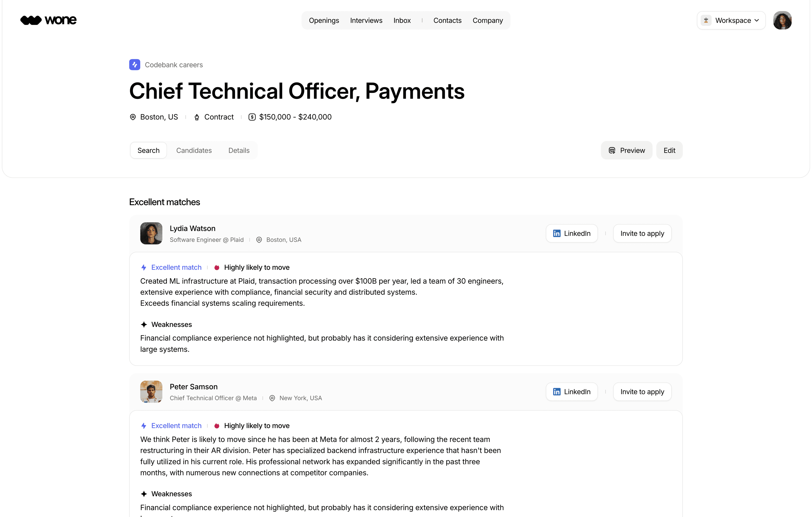Screen dimensions: 812x517
Task: Click lightning icon on Lydia's Excellent match
Action: tap(144, 268)
